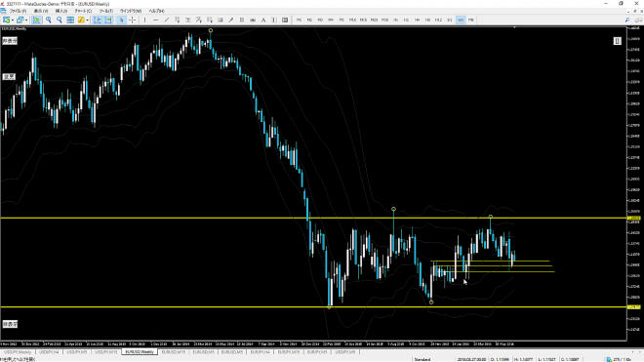Image resolution: width=644 pixels, height=362 pixels.
Task: Switch the chart to candlestick display
Action: click(x=36, y=20)
